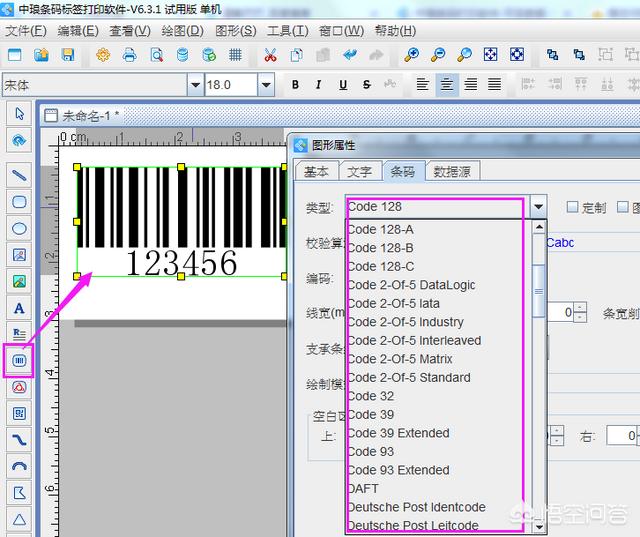The image size is (640, 537).
Task: Open the font name dropdown arrow
Action: 196,85
